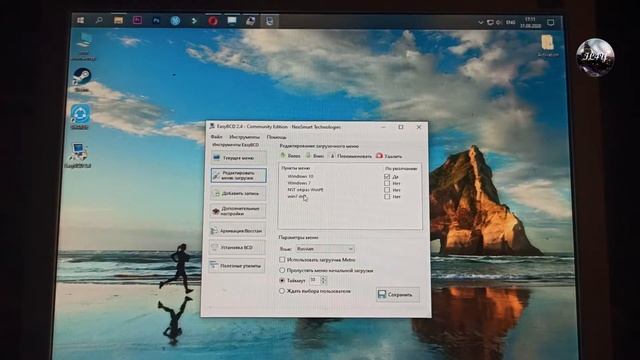
Task: Click the EasyBCD title bar app icon
Action: [x=212, y=127]
